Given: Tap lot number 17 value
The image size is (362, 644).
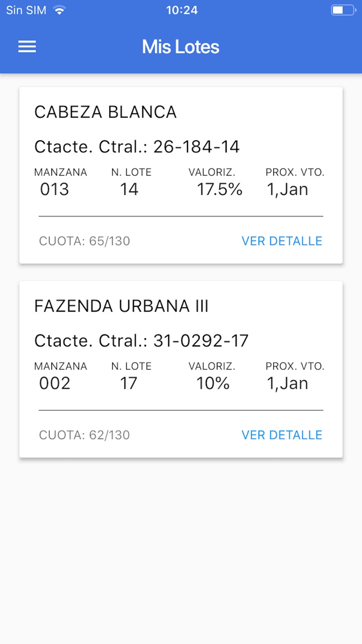Looking at the screenshot, I should click(x=129, y=383).
